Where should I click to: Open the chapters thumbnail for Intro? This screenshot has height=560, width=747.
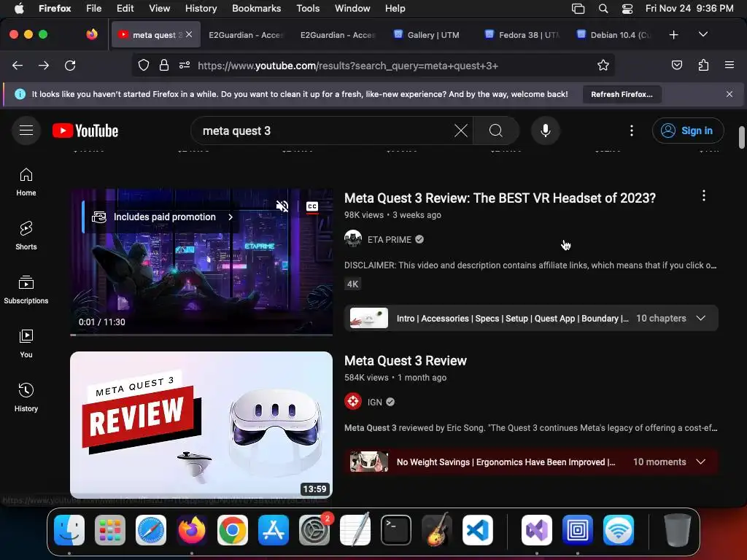tap(368, 318)
